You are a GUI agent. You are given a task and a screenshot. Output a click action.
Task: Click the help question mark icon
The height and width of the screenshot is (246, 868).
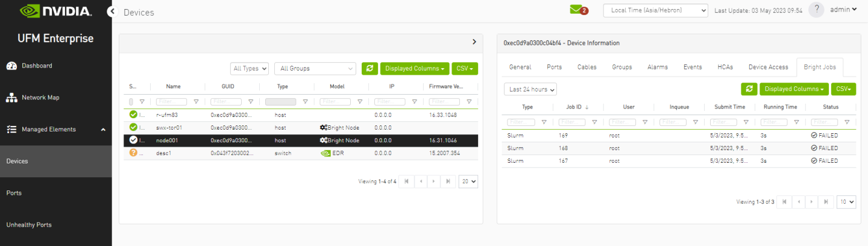point(816,10)
